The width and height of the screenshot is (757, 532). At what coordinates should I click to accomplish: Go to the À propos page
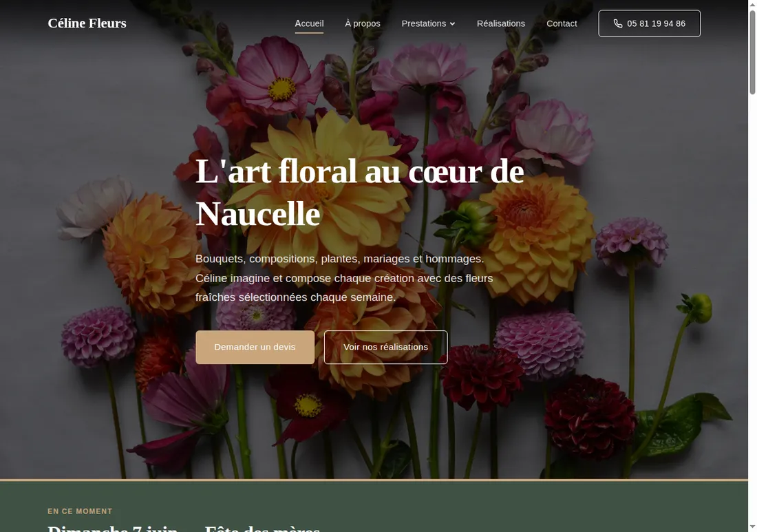363,23
